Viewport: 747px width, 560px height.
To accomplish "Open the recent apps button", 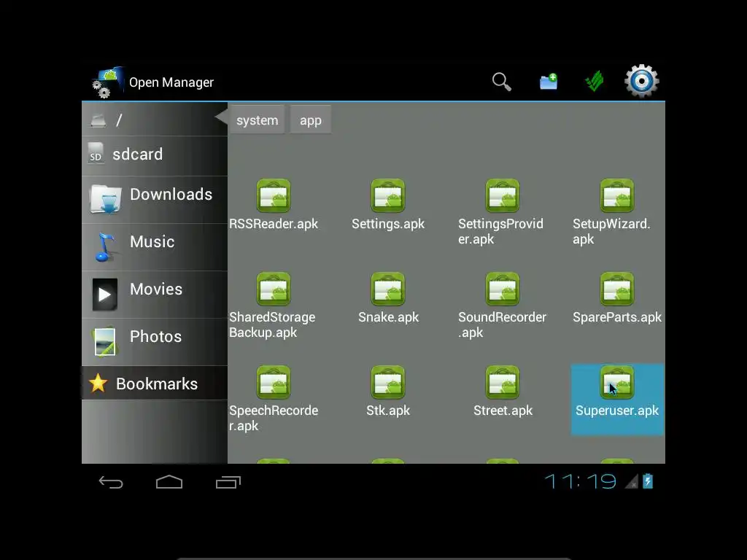I will pos(228,483).
